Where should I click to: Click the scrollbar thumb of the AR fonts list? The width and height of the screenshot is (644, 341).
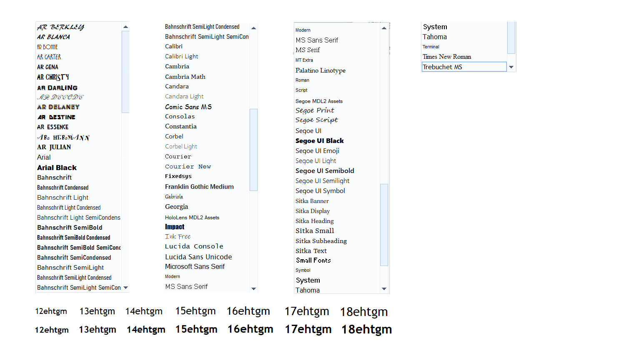[125, 72]
